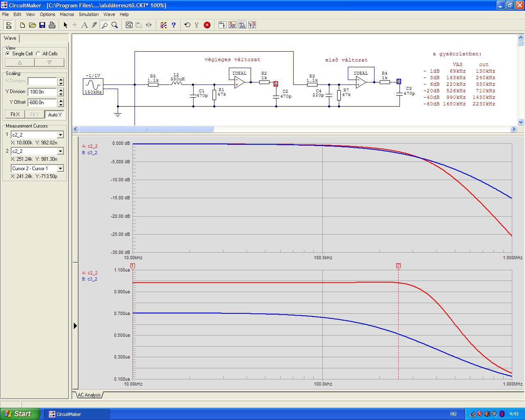
Task: Switch to the Wave panel tab
Action: [10, 38]
